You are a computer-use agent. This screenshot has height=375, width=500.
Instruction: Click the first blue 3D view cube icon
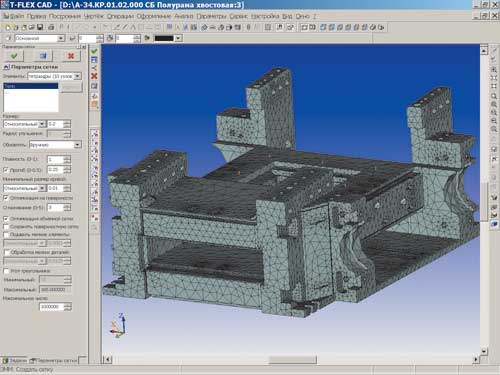[323, 27]
